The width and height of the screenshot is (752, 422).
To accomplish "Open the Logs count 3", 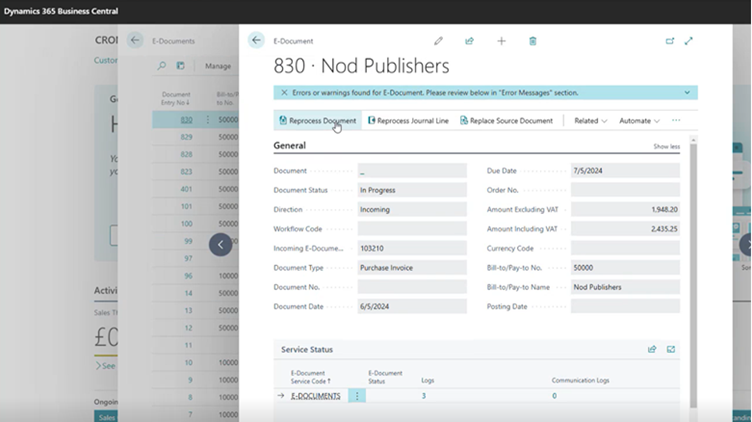I will [x=423, y=396].
